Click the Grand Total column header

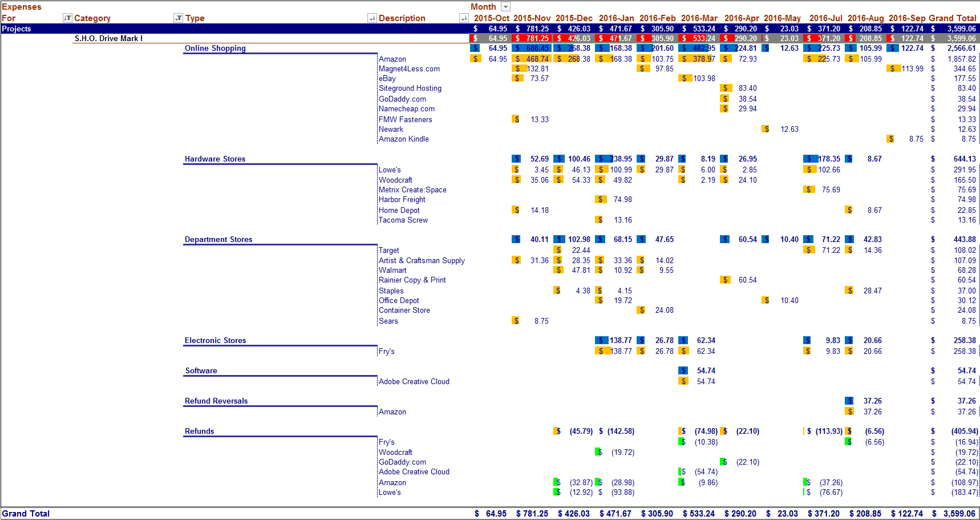click(953, 18)
